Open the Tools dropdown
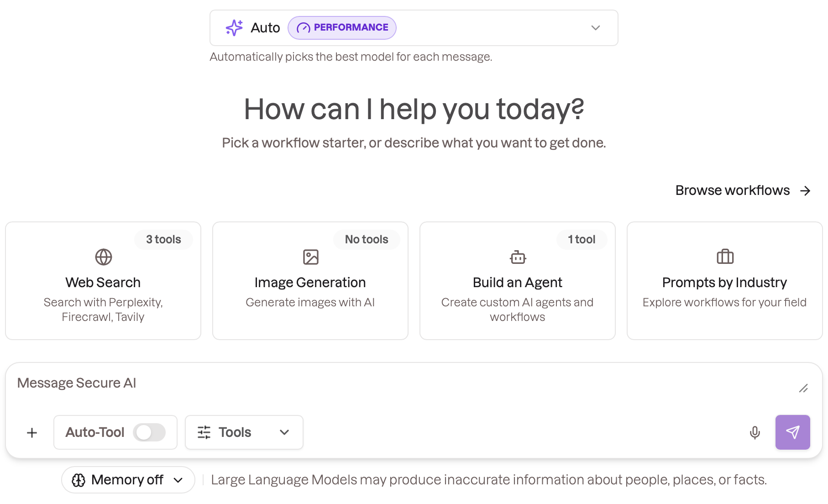 (244, 432)
